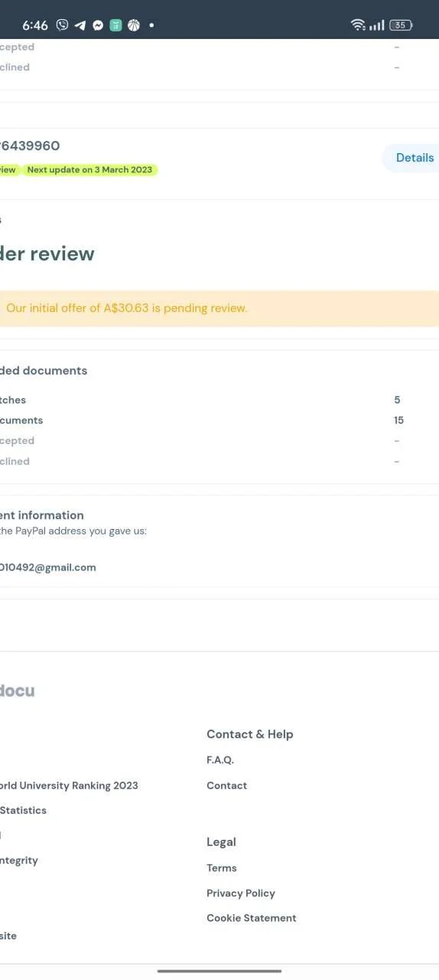
Task: Tap the Android navigation gesture bar
Action: click(x=219, y=971)
